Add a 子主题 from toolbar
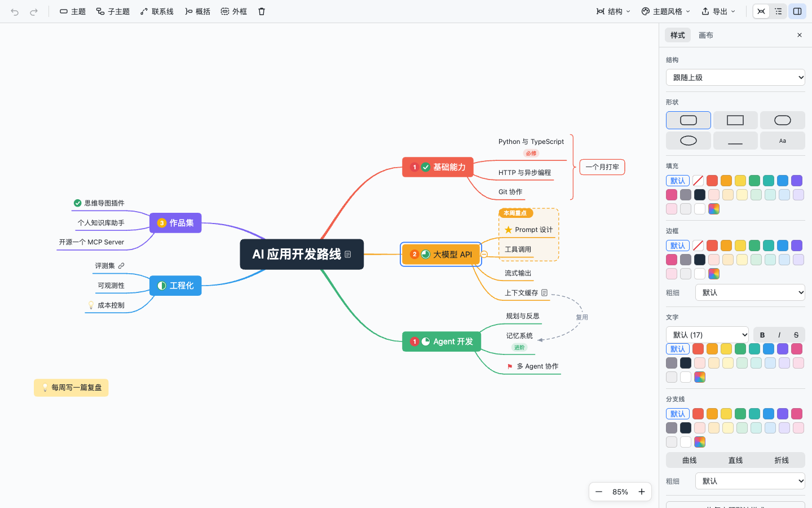This screenshot has height=508, width=812. click(x=113, y=11)
